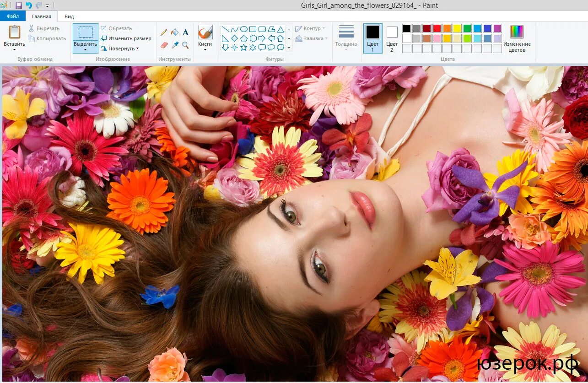Choose the Six-point star shape
This screenshot has height=383, width=588.
[x=253, y=47]
